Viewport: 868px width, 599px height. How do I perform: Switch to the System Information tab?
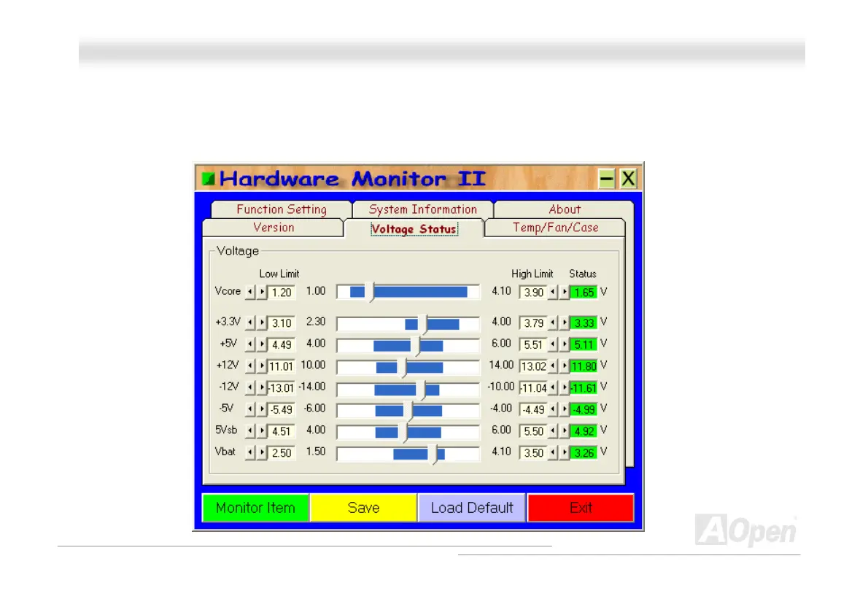pos(423,209)
